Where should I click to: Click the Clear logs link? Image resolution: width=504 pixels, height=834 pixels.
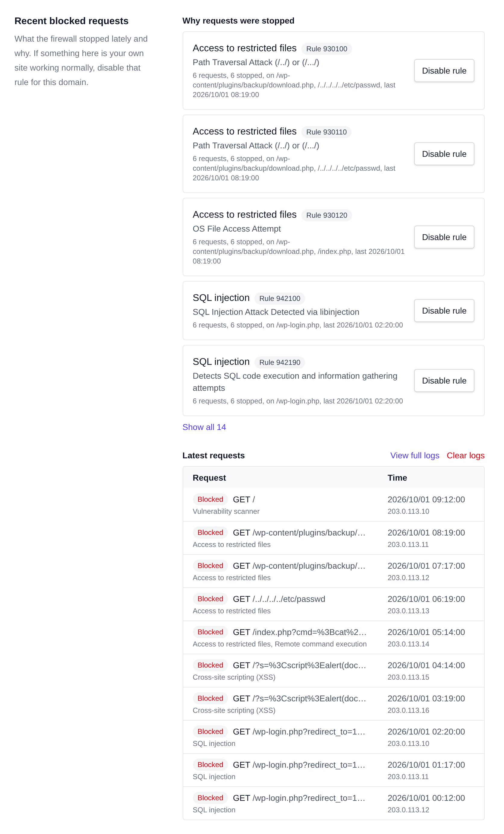[465, 456]
